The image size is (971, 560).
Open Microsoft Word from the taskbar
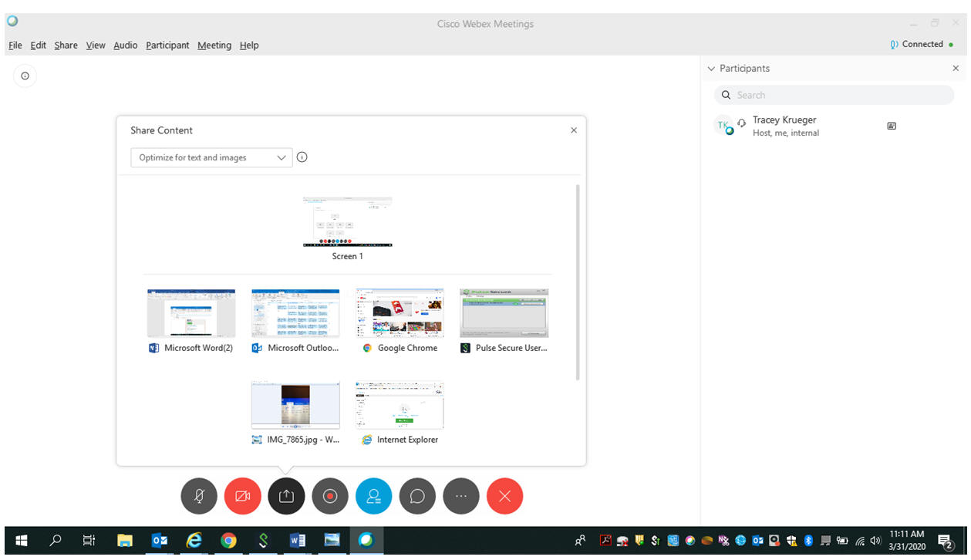click(297, 541)
